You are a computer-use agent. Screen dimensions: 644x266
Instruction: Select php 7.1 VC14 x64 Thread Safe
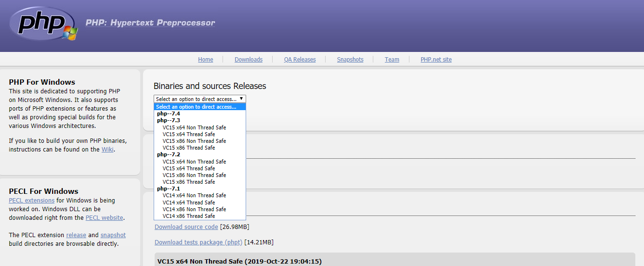200,203
